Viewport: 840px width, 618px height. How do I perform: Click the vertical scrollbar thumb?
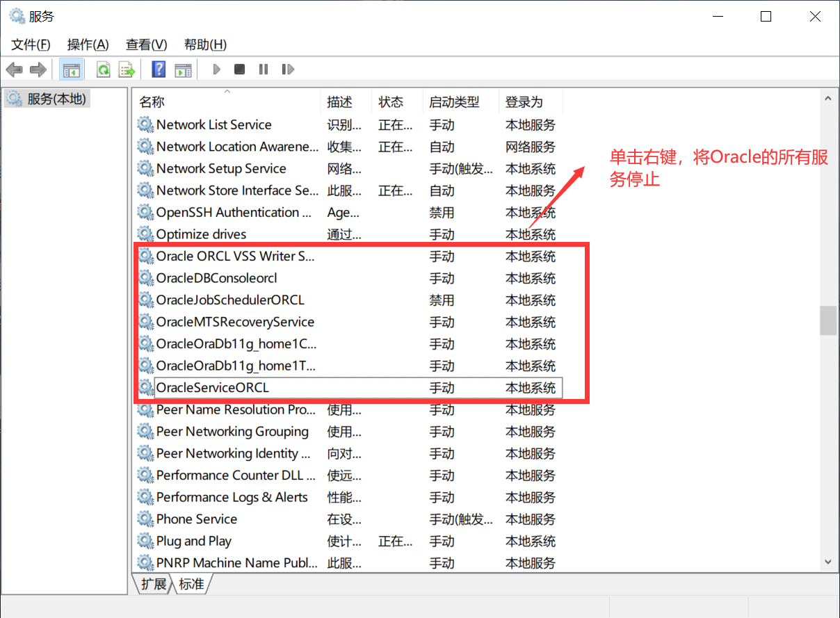[x=827, y=320]
